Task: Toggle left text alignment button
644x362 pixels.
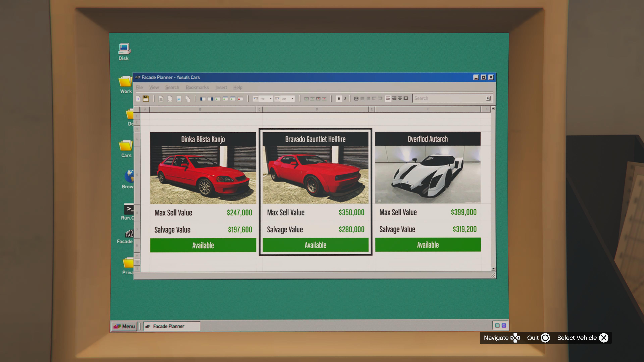Action: point(388,98)
